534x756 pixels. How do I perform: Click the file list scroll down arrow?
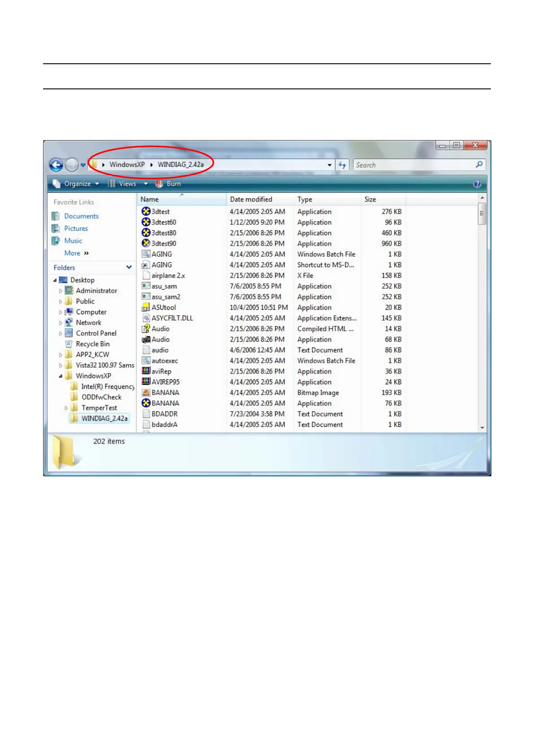482,428
